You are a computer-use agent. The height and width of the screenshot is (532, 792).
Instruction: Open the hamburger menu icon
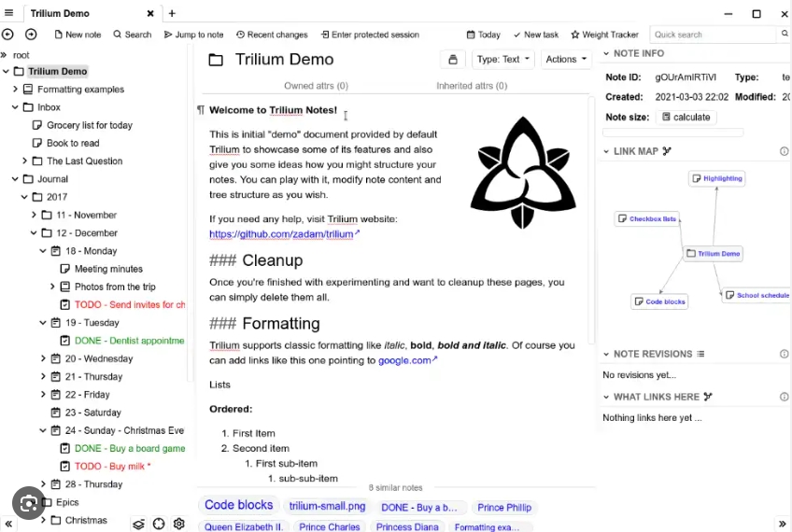coord(8,13)
